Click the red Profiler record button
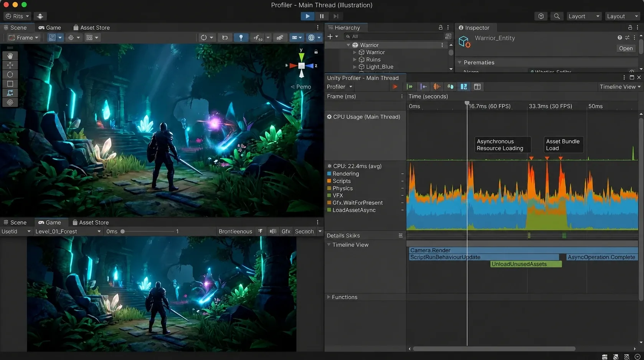 [x=395, y=87]
